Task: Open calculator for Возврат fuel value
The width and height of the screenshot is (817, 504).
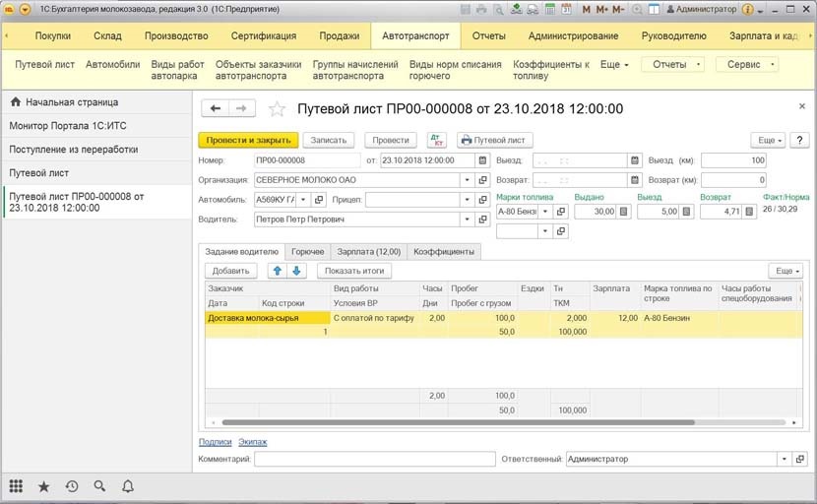Action: (749, 212)
